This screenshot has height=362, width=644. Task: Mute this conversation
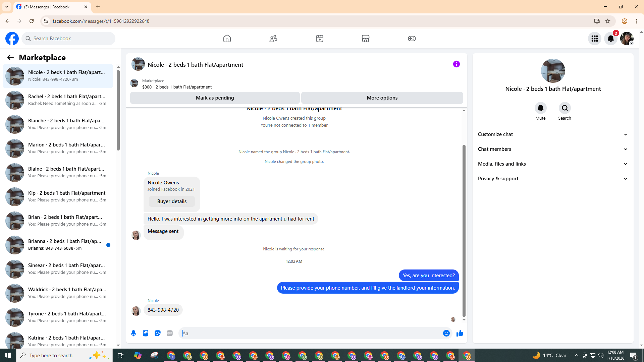540,108
